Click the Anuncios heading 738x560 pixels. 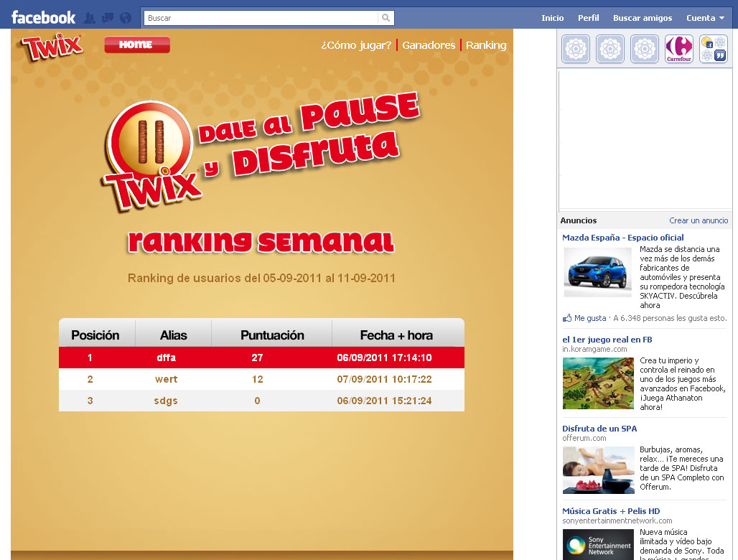579,220
